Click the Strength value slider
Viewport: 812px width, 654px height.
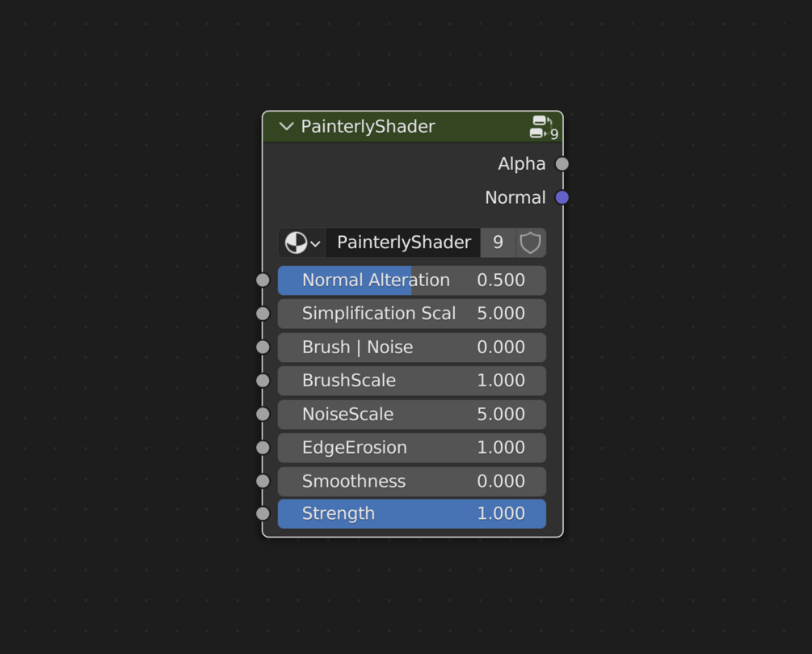pos(411,513)
